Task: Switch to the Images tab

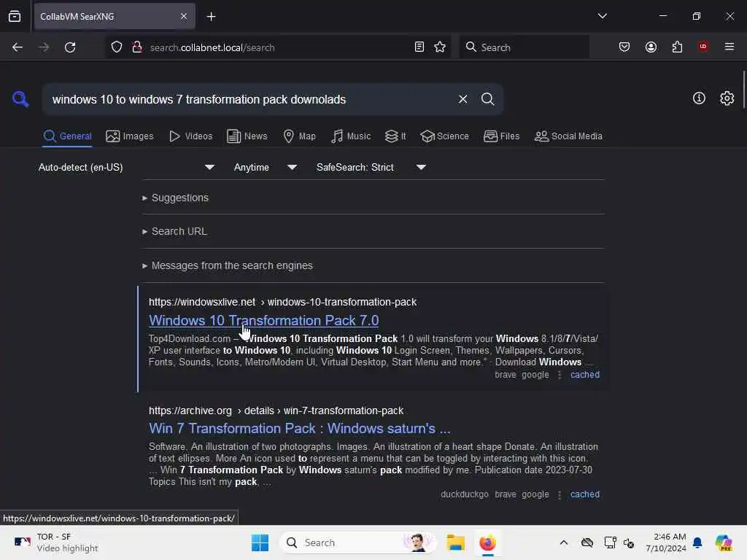Action: tap(130, 136)
